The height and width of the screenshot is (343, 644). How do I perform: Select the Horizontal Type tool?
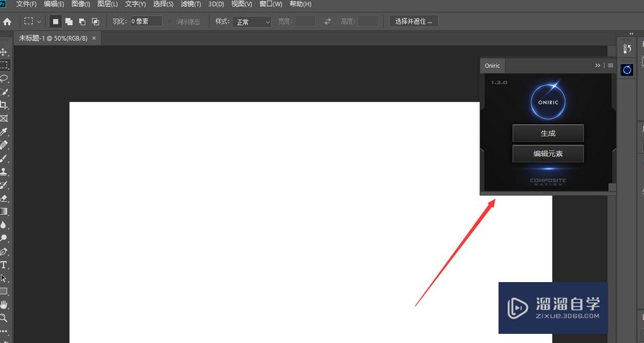(x=4, y=265)
